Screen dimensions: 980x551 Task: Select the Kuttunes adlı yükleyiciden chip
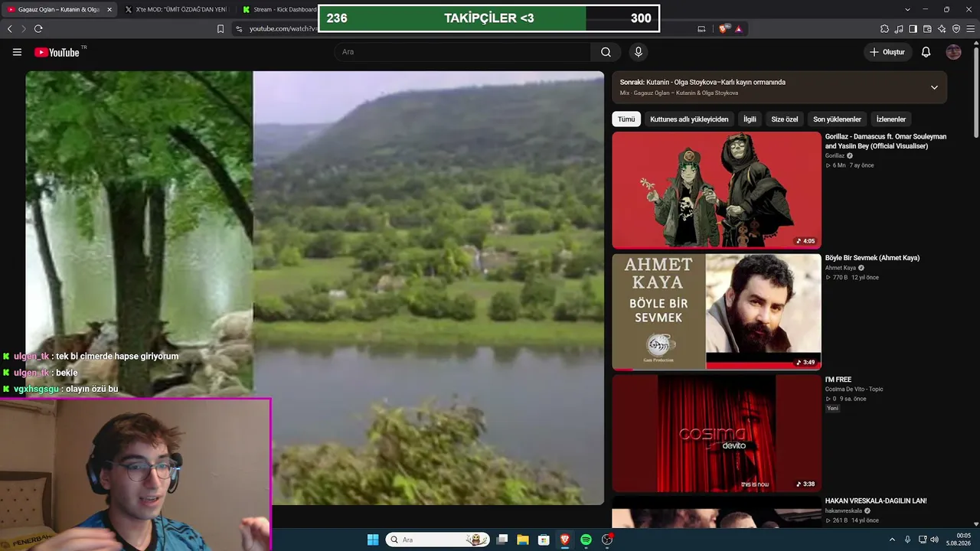[x=689, y=119]
